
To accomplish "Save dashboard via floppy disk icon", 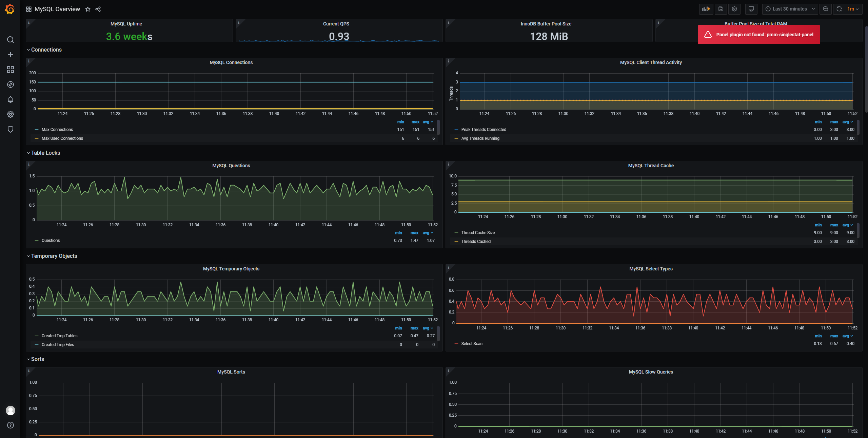I will click(x=721, y=9).
